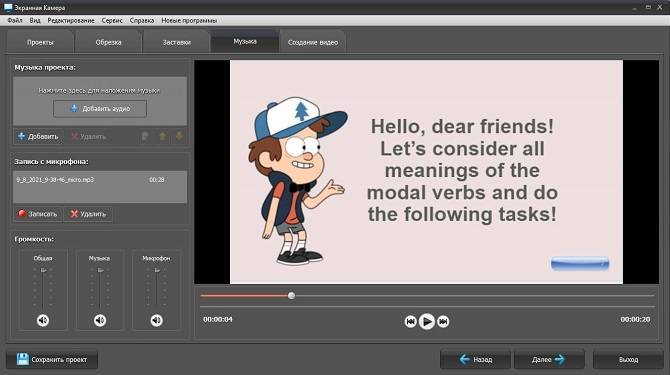The image size is (670, 375).
Task: Open the Редактирование menu
Action: [x=71, y=21]
